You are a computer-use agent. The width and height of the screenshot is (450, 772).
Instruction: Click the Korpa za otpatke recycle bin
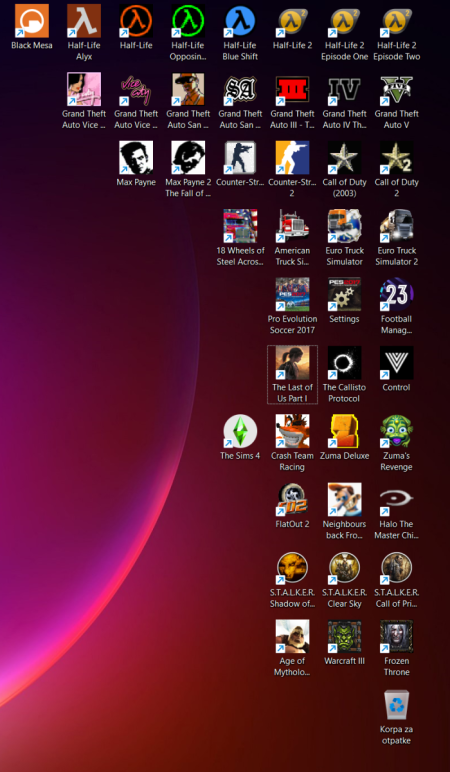tap(397, 705)
